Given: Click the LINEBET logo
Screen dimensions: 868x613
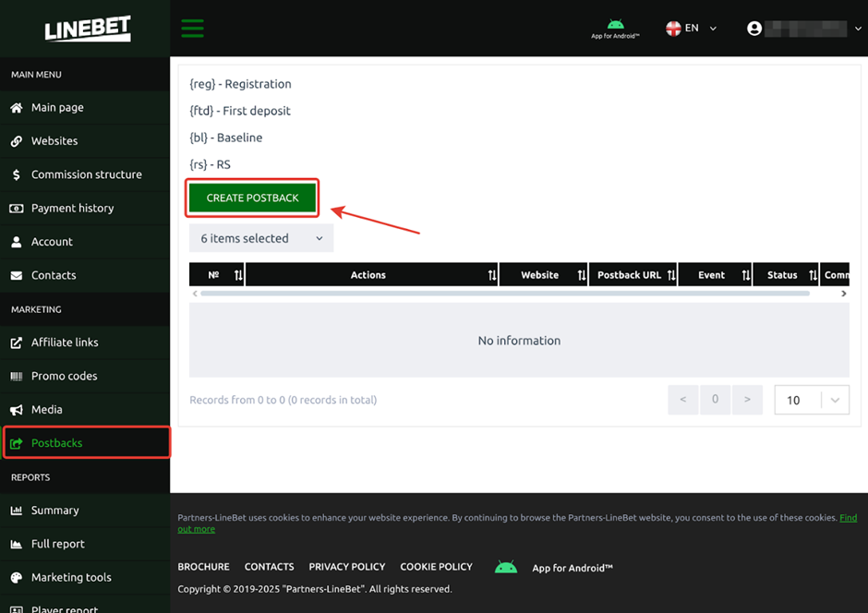Looking at the screenshot, I should [88, 29].
